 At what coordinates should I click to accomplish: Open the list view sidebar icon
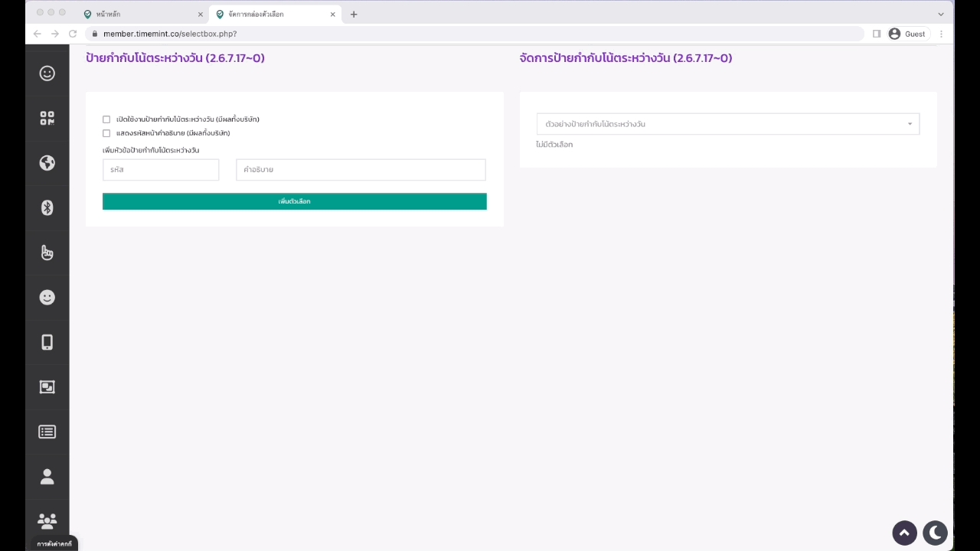(47, 432)
